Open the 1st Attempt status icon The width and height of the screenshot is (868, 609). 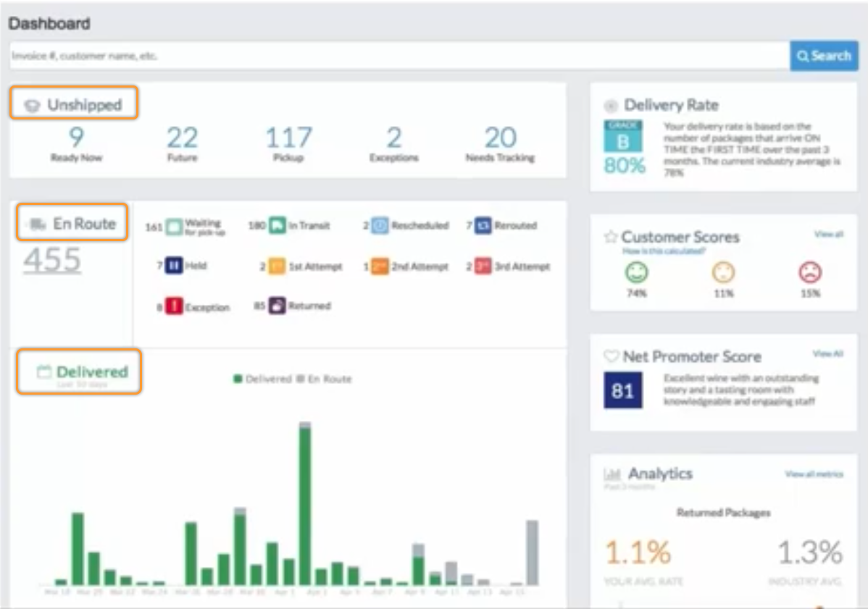pyautogui.click(x=277, y=266)
